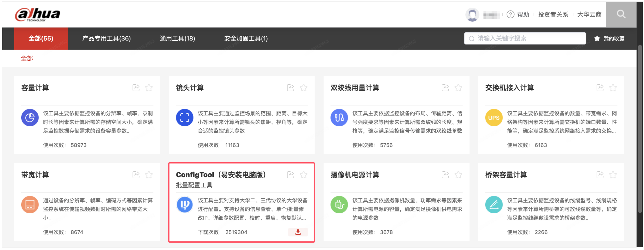Click the yellow UPS icon for 交换机接入计算
Screen dimensions: 644x250
494,118
